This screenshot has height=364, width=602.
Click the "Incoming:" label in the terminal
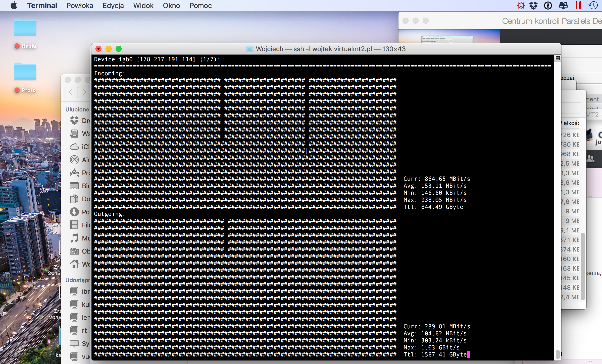(x=110, y=74)
